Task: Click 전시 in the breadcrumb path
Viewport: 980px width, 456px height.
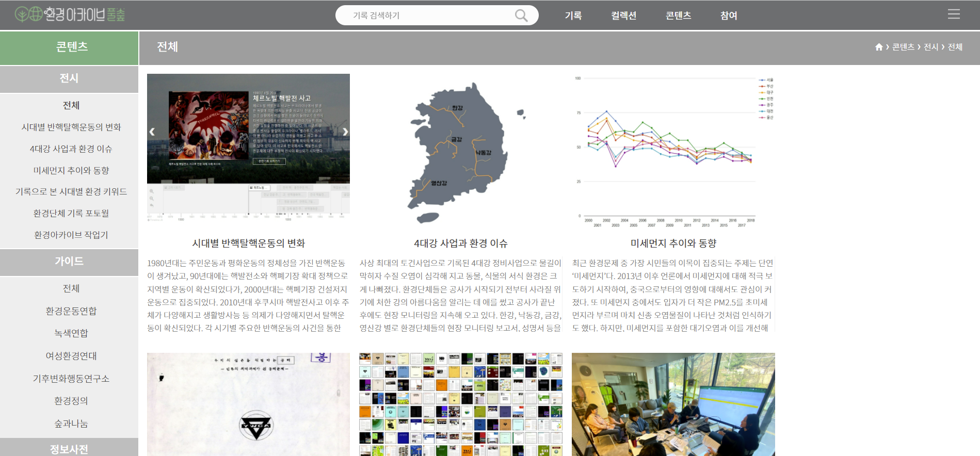Action: pos(930,47)
